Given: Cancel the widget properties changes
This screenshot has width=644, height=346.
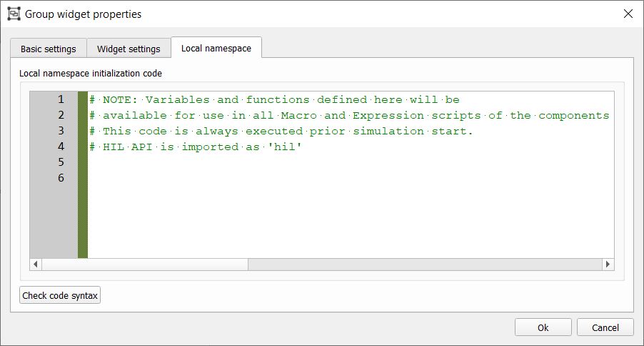Looking at the screenshot, I should (605, 327).
